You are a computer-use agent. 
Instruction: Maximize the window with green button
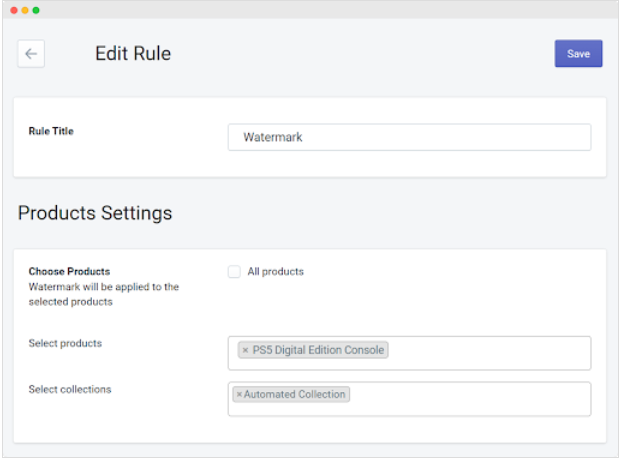tap(36, 10)
